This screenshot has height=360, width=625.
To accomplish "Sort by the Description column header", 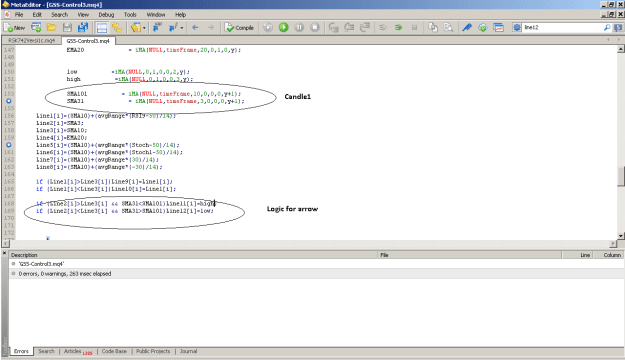I will (x=193, y=255).
